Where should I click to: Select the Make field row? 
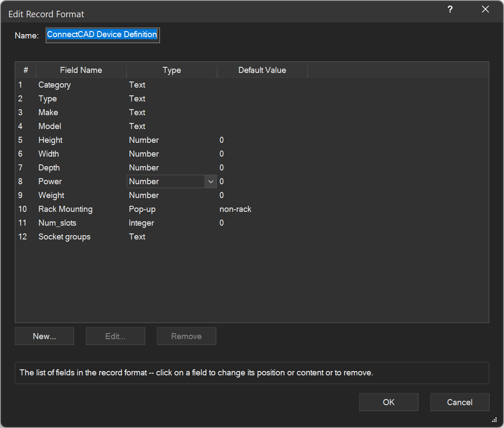coord(48,113)
